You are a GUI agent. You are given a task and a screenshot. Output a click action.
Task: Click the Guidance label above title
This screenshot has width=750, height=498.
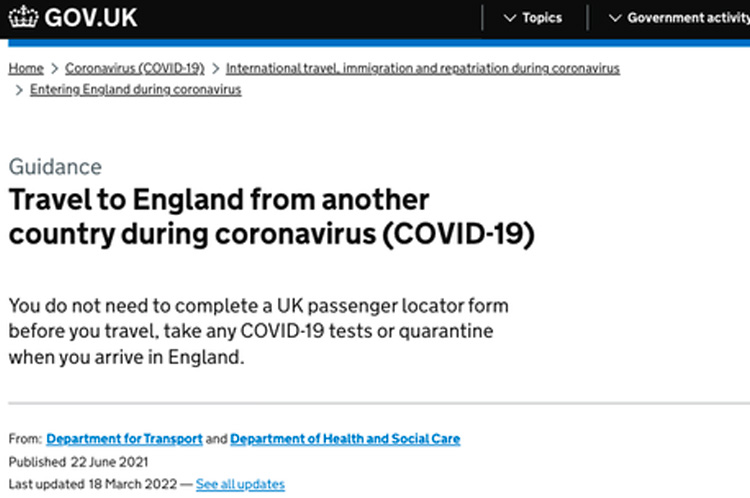coord(55,167)
